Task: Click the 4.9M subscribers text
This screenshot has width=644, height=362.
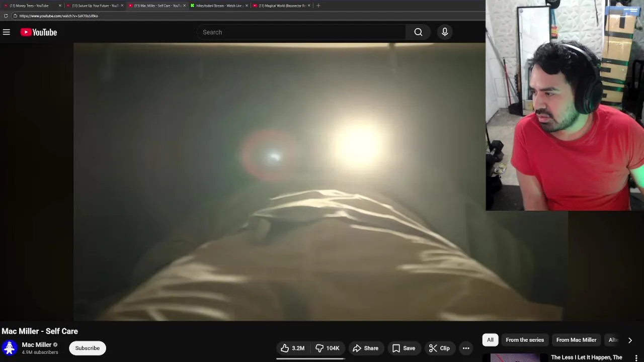Action: pos(40,352)
